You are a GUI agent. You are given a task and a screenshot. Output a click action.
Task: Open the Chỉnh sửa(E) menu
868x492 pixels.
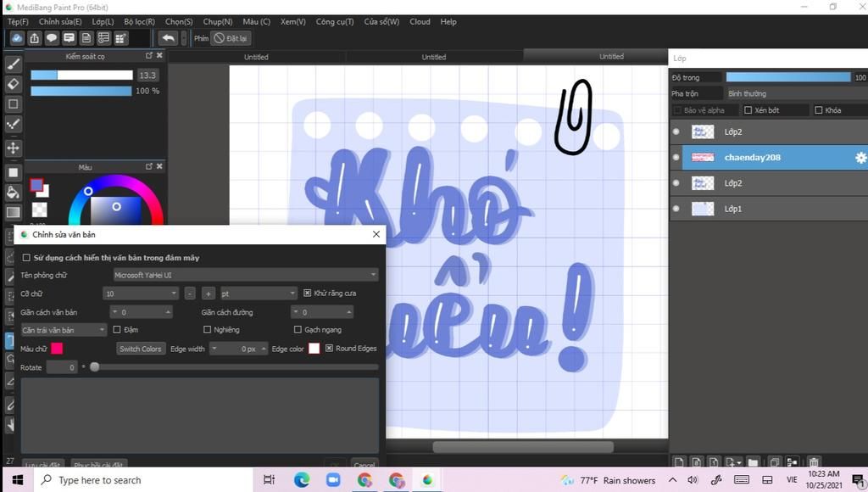60,21
